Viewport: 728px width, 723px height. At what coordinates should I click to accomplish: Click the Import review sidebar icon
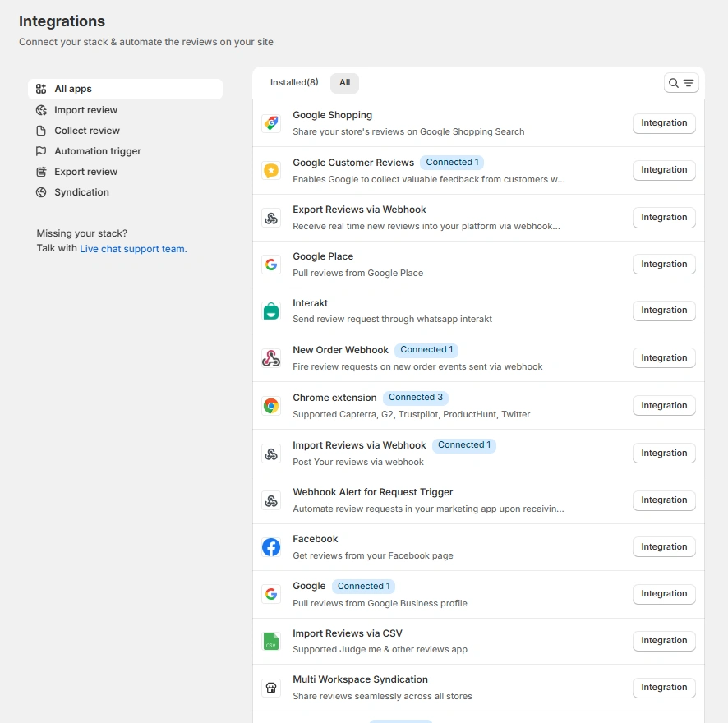pyautogui.click(x=40, y=109)
